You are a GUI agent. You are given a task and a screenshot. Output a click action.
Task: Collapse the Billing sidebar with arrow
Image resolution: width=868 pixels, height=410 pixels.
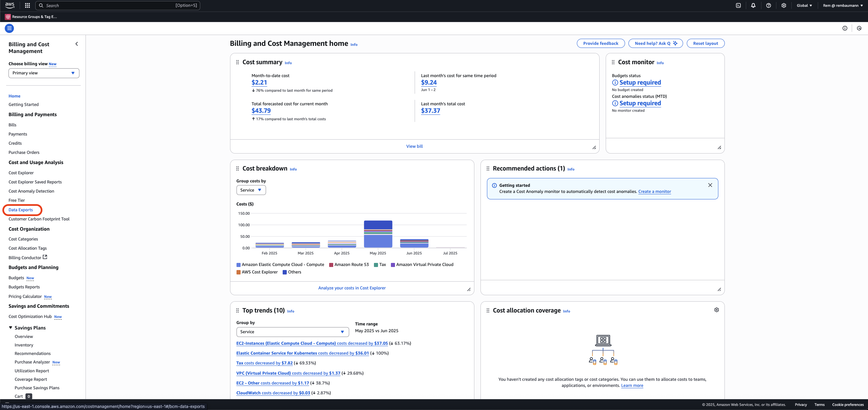click(77, 44)
